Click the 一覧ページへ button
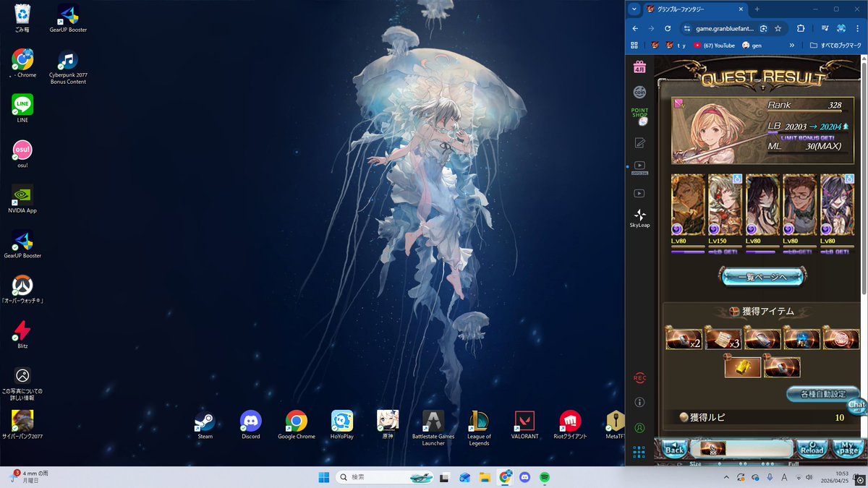 762,276
